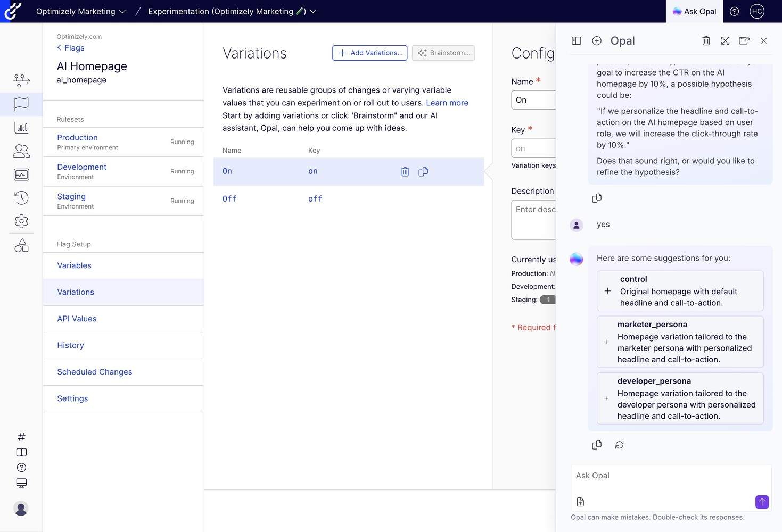Viewport: 782px width, 532px height.
Task: Click the flags icon in left sidebar
Action: click(21, 104)
